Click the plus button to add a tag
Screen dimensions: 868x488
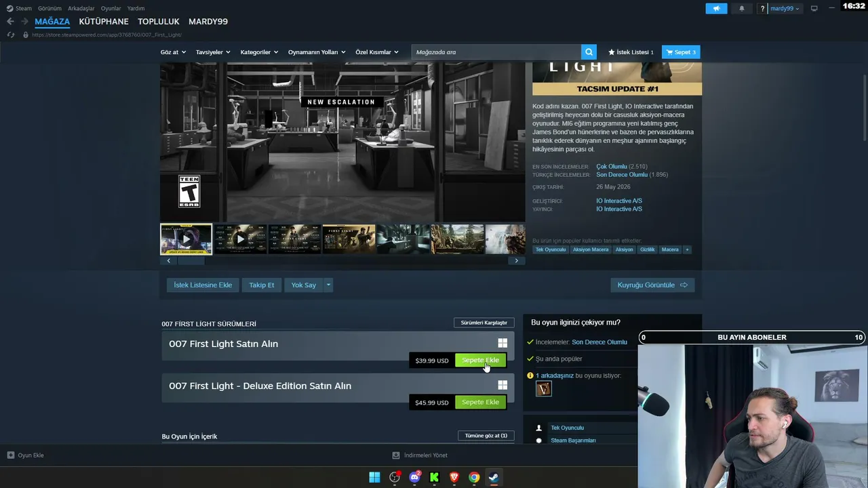click(x=687, y=249)
